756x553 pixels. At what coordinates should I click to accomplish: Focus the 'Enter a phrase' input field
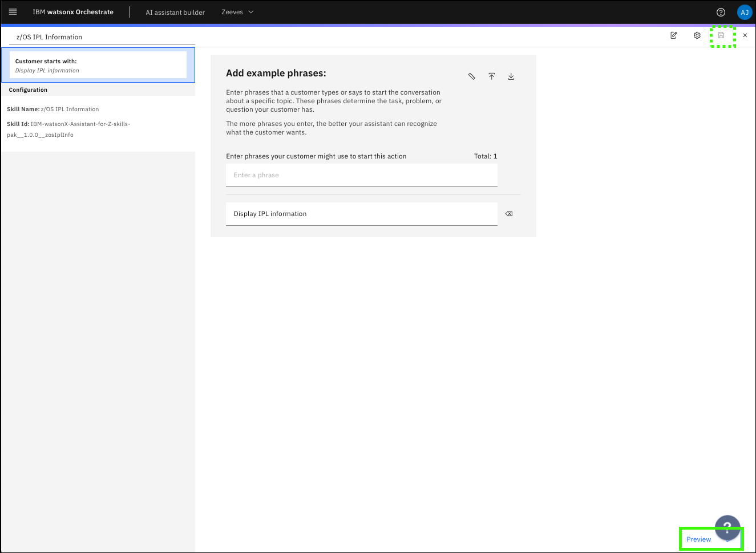pos(361,175)
